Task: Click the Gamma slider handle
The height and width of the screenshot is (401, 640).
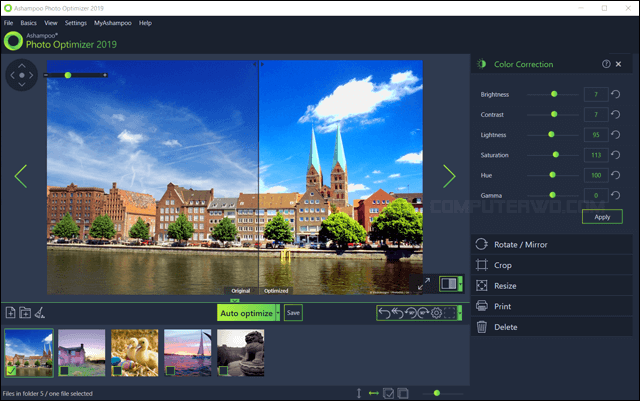Action: click(x=553, y=195)
